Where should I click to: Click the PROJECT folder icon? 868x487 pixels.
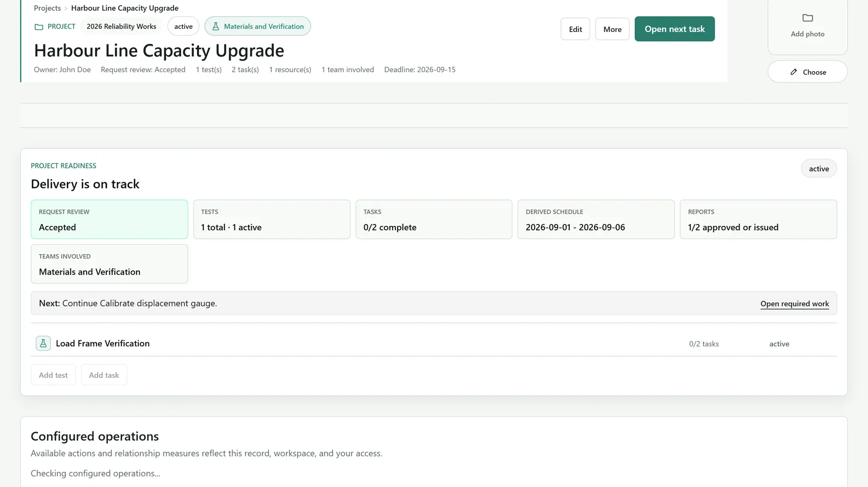(x=39, y=27)
